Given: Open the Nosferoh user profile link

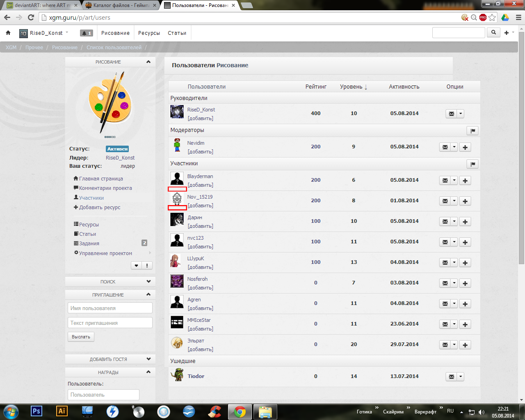Looking at the screenshot, I should [x=197, y=279].
